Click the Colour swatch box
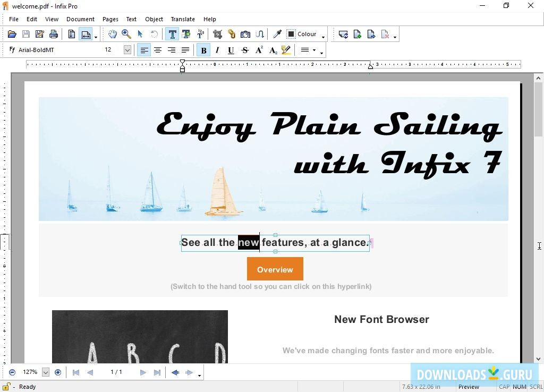This screenshot has height=392, width=544. tap(291, 34)
